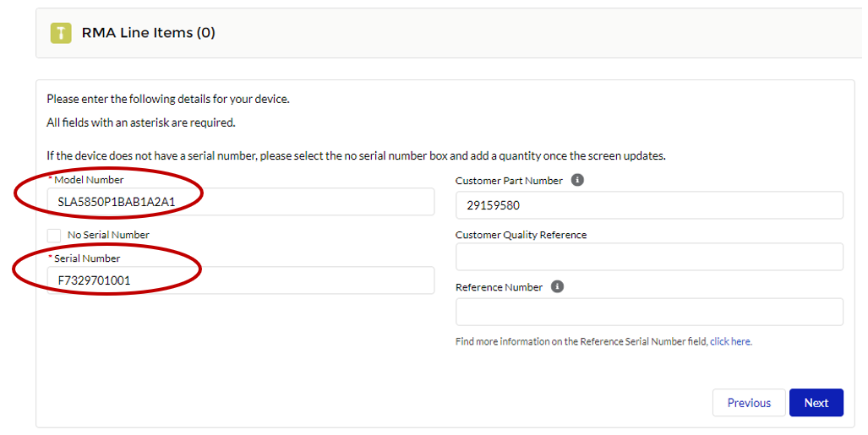Click the 'No Serial Number' label text

[x=108, y=235]
